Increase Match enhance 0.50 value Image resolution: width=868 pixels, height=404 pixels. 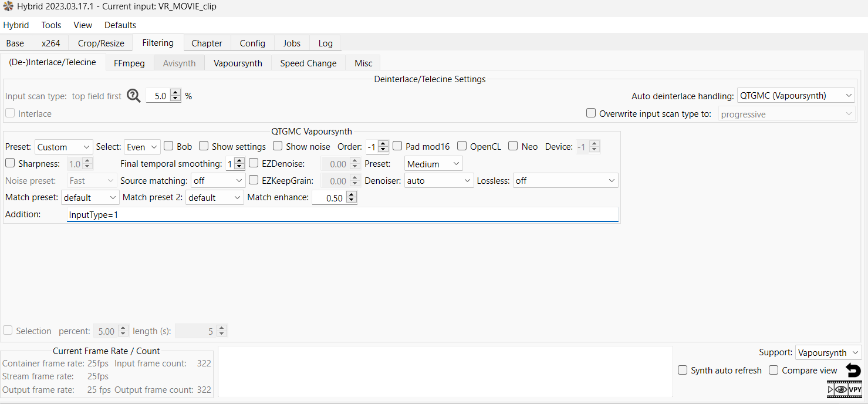coord(352,194)
